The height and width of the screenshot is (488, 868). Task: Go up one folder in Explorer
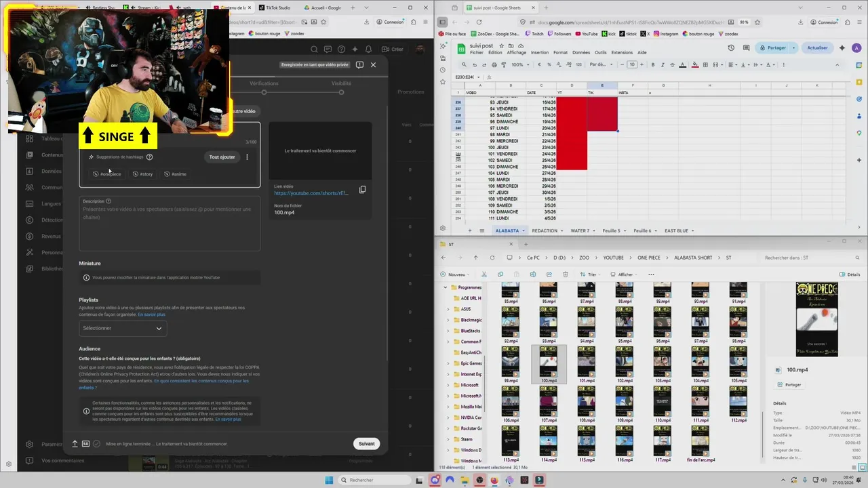coord(475,258)
